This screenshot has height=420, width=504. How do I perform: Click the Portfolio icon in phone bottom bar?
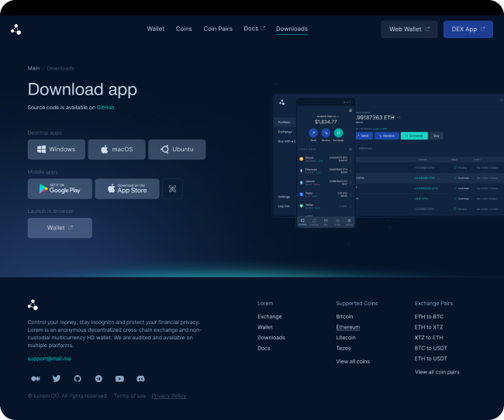pos(302,222)
